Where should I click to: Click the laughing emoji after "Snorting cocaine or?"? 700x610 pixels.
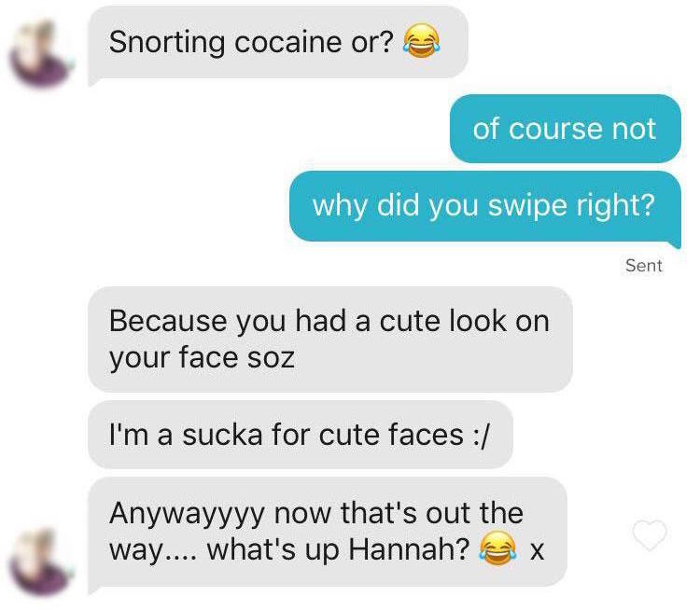(x=422, y=41)
